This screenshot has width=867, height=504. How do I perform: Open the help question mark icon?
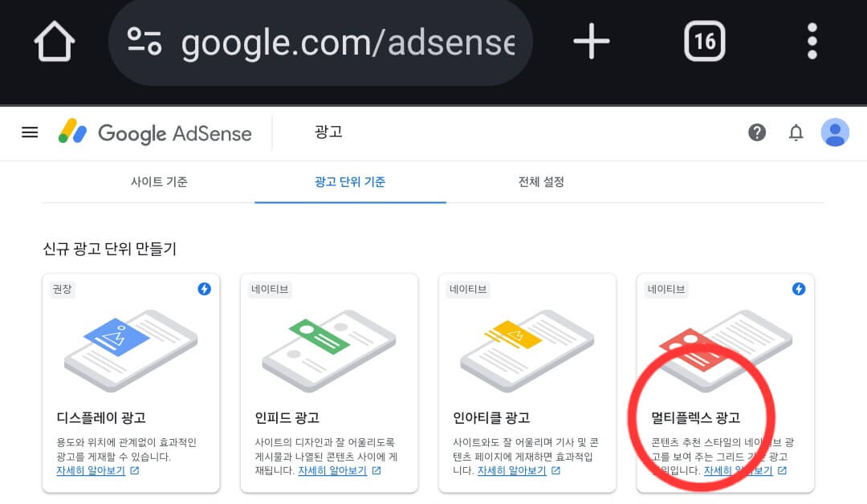[757, 132]
